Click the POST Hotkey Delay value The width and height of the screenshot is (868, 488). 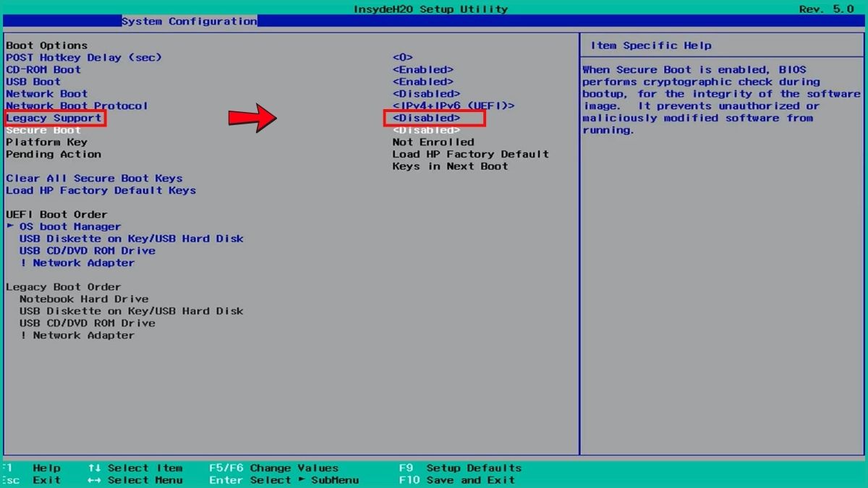click(403, 57)
